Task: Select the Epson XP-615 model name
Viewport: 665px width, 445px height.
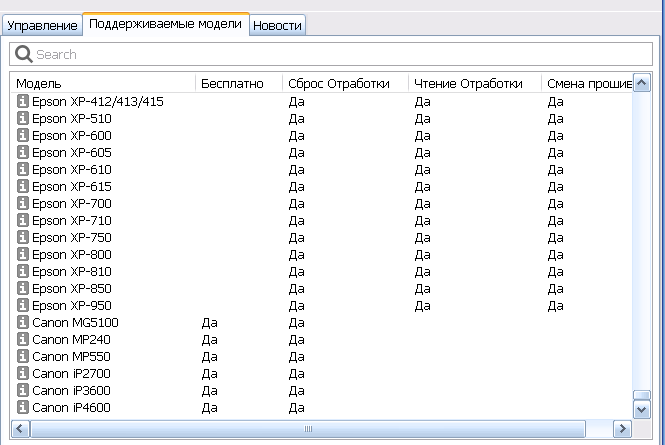Action: point(72,186)
